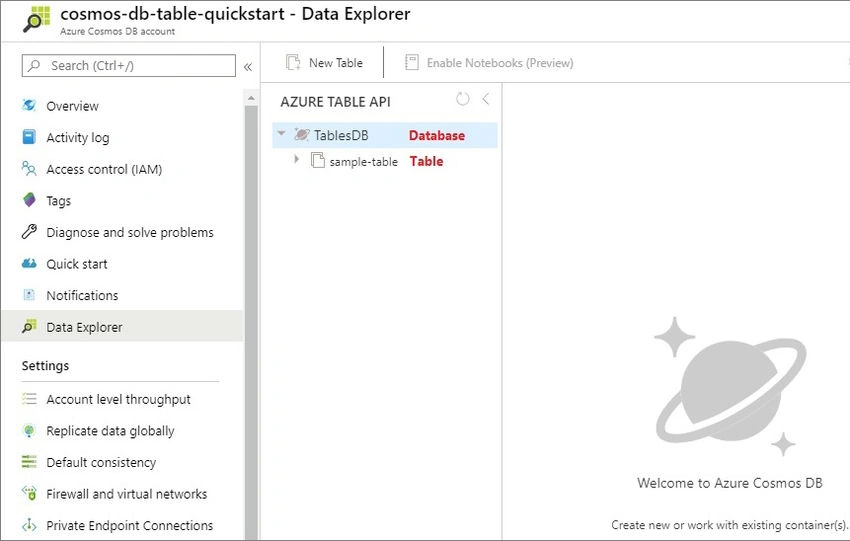This screenshot has width=850, height=541.
Task: Click the Access control people icon
Action: pyautogui.click(x=29, y=169)
